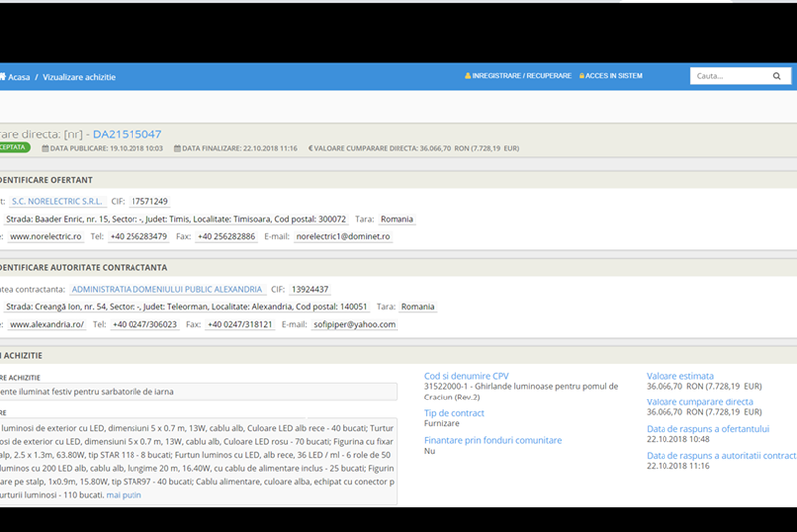
Task: Open Acces in sistem login link
Action: (614, 76)
